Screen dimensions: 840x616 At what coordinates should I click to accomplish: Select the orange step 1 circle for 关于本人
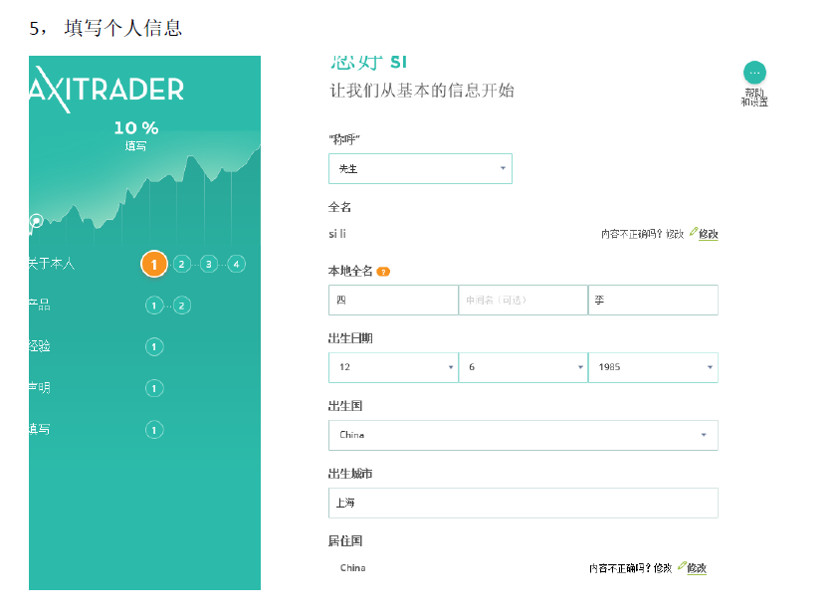[x=153, y=264]
